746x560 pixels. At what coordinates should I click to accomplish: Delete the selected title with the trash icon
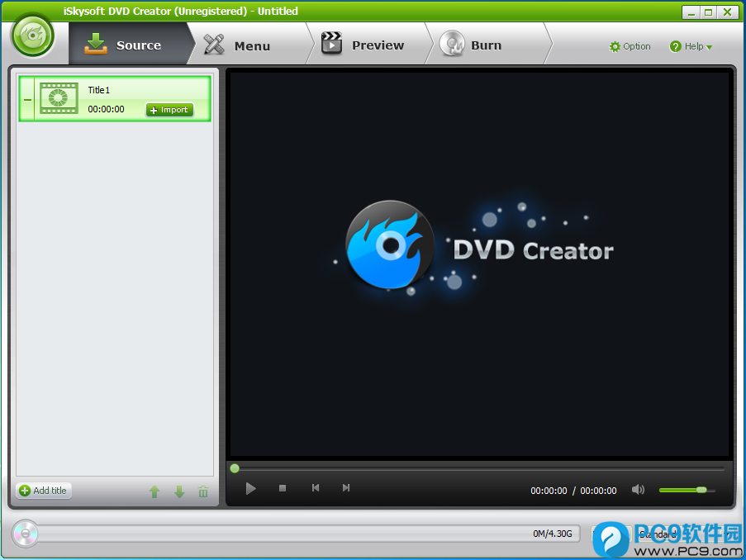tap(203, 491)
